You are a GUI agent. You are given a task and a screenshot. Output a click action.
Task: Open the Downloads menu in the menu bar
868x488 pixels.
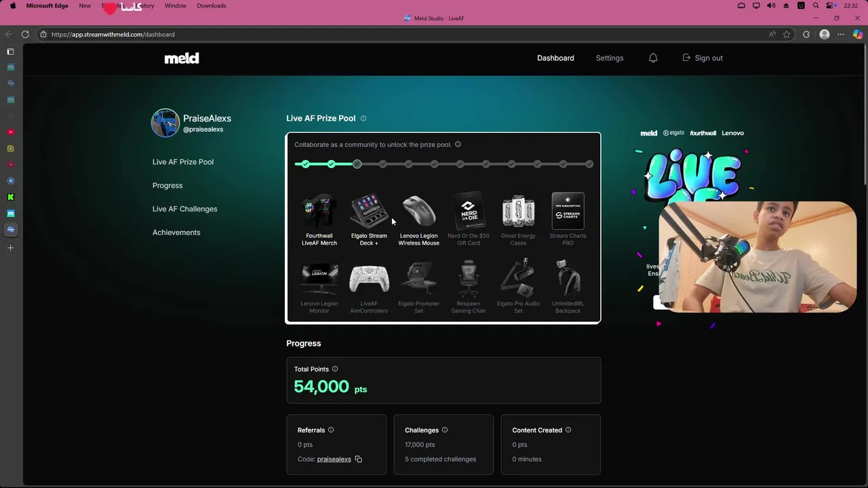212,5
